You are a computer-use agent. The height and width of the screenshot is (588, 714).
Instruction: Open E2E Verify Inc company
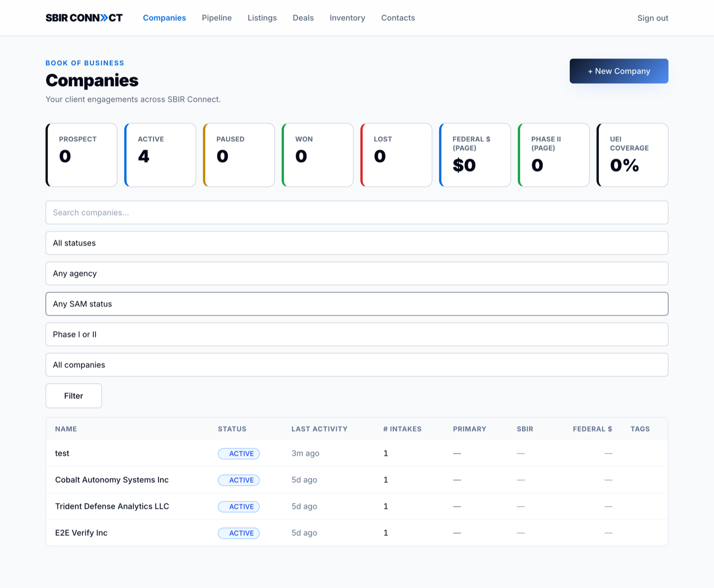click(81, 533)
